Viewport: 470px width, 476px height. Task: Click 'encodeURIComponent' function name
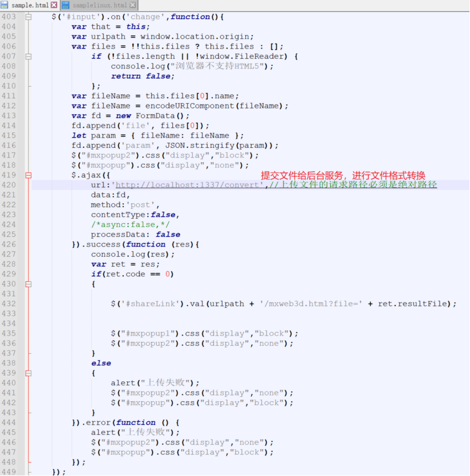pyautogui.click(x=189, y=106)
